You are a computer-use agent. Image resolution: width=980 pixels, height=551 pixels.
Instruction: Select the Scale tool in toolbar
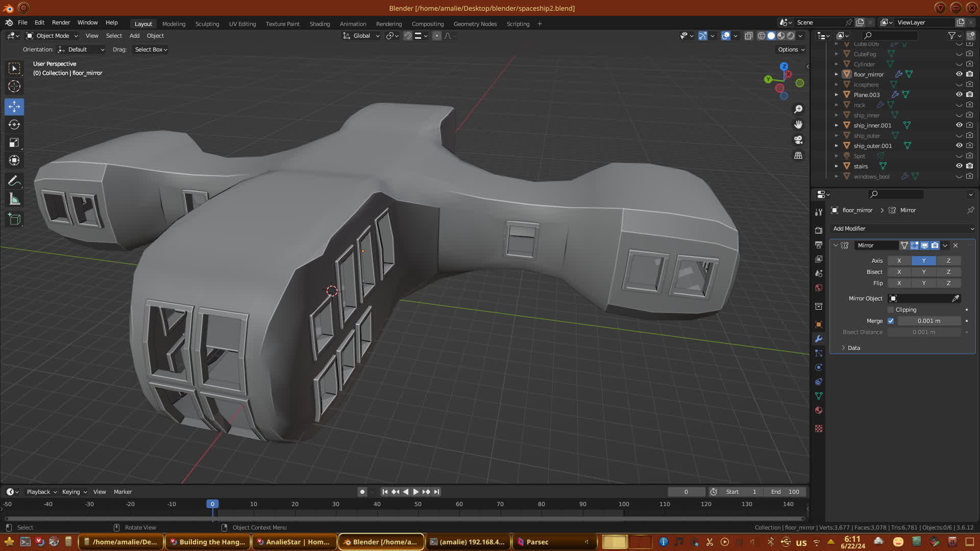[x=14, y=143]
